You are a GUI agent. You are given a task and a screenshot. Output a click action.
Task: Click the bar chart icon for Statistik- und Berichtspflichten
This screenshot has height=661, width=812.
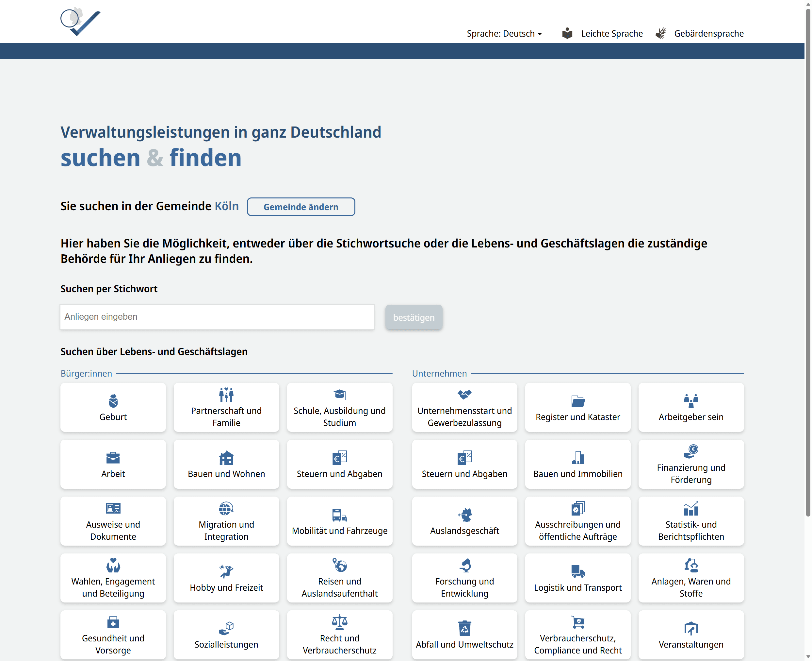click(x=690, y=508)
